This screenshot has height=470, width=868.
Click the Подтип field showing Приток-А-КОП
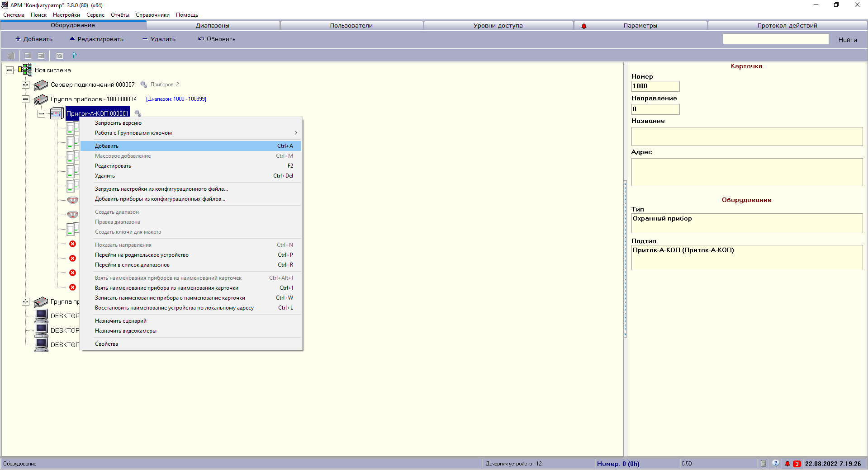[747, 258]
